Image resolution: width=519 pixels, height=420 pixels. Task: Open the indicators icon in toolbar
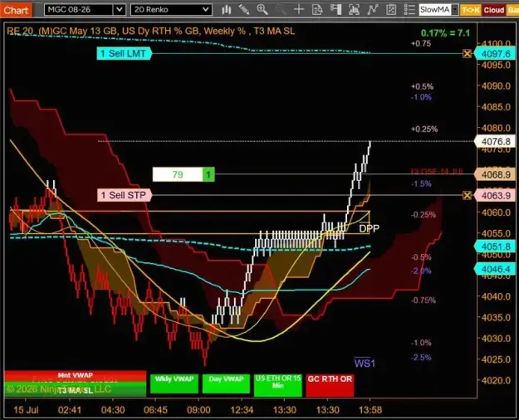click(x=354, y=10)
